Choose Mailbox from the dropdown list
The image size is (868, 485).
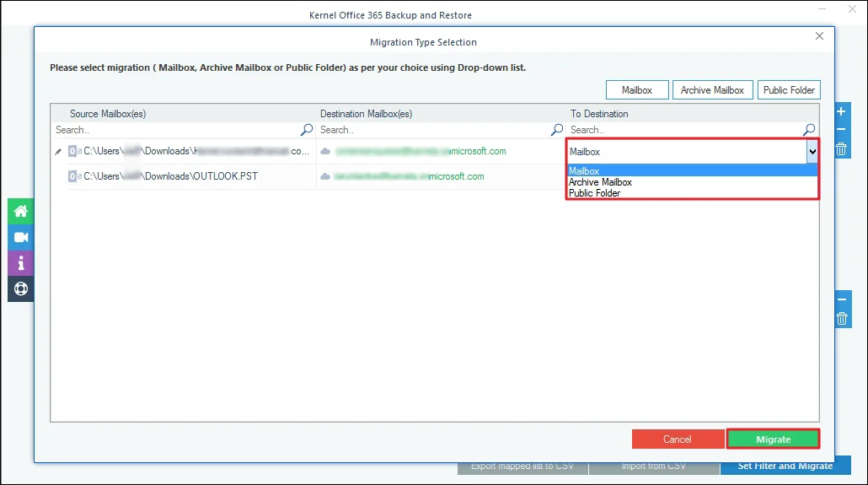[x=692, y=171]
